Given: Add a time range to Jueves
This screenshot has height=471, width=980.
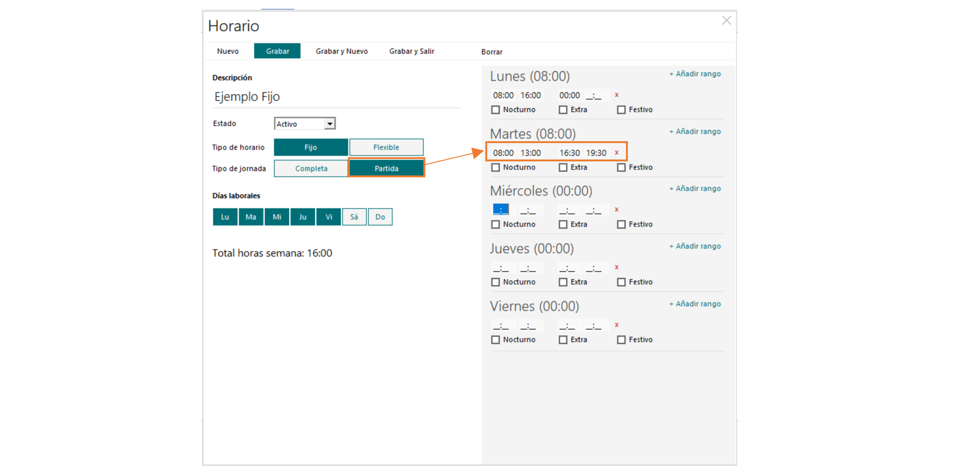Looking at the screenshot, I should tap(695, 246).
